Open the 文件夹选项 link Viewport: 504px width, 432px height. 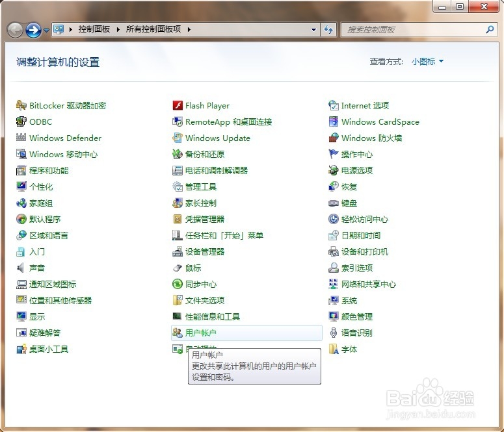(205, 300)
